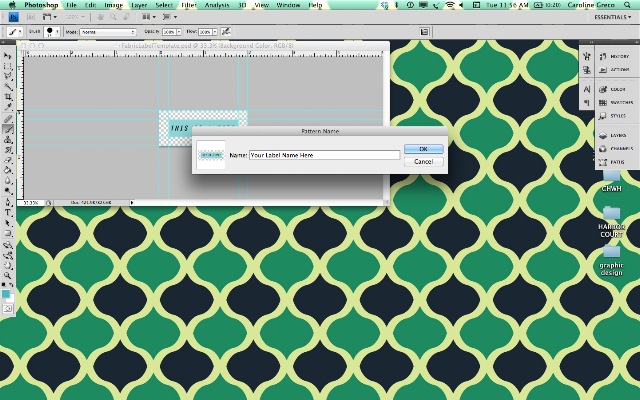
Task: Open the Layer menu
Action: pyautogui.click(x=139, y=5)
